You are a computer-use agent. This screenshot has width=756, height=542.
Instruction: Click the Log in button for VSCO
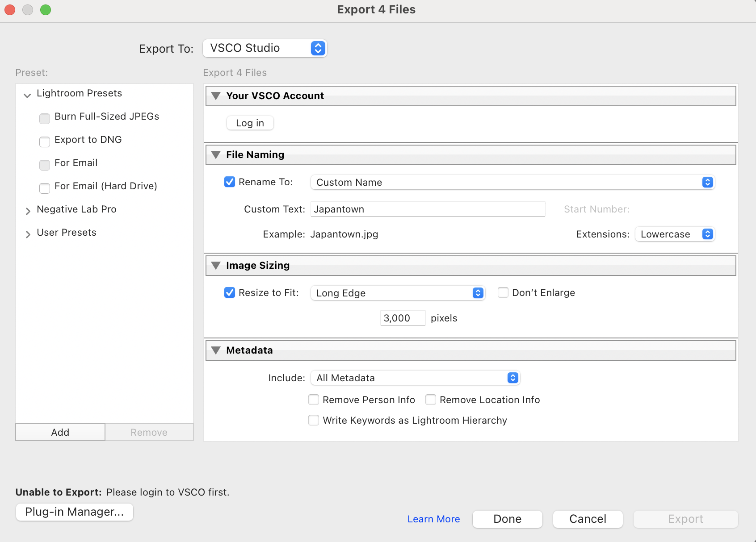coord(250,123)
